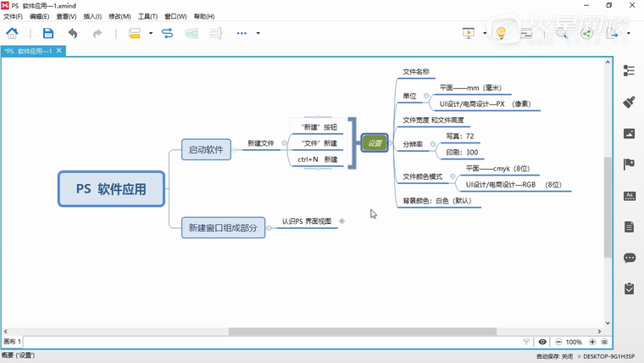Open format paintbrush panel in sidebar
The width and height of the screenshot is (644, 363).
coord(629,102)
